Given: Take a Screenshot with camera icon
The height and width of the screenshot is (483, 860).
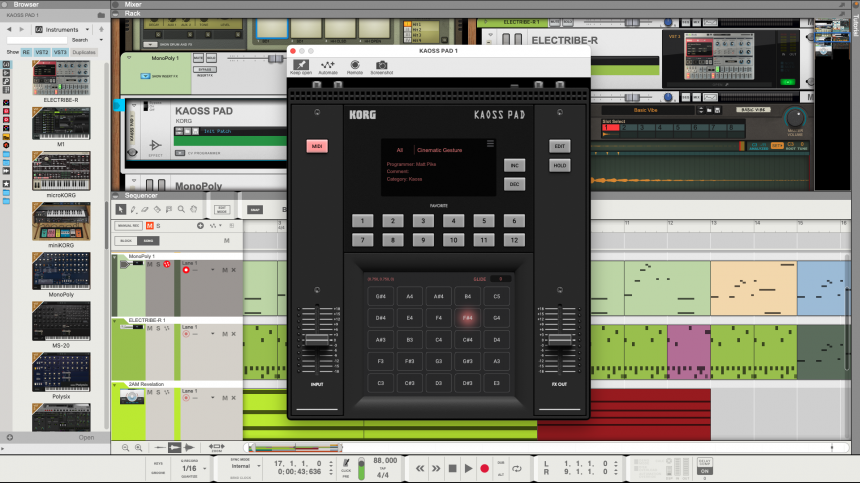Looking at the screenshot, I should click(382, 65).
